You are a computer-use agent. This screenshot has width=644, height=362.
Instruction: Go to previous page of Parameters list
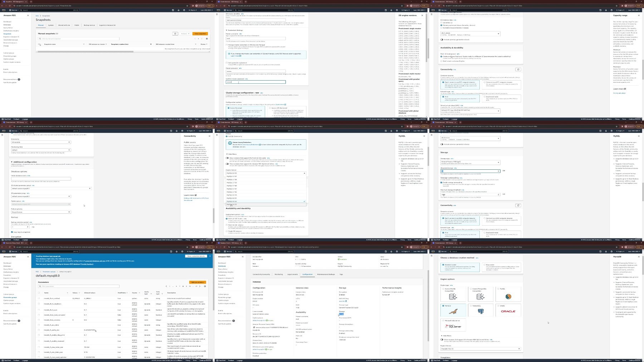[x=166, y=286]
